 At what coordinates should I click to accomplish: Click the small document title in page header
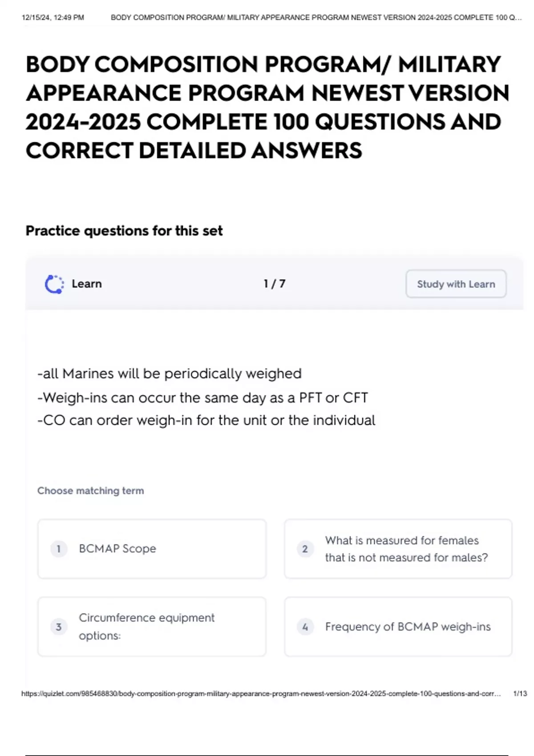point(316,18)
